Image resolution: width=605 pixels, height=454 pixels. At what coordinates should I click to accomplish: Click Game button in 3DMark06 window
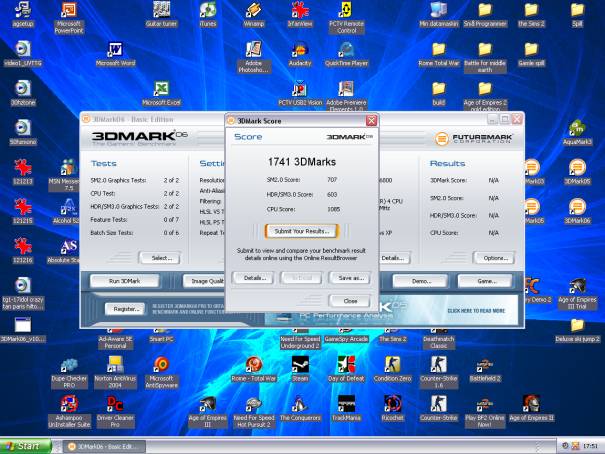coord(485,281)
